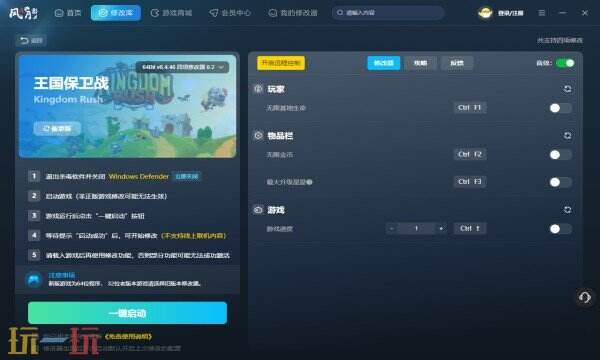
Task: Click the Kingdom Rush banner image
Action: [127, 106]
